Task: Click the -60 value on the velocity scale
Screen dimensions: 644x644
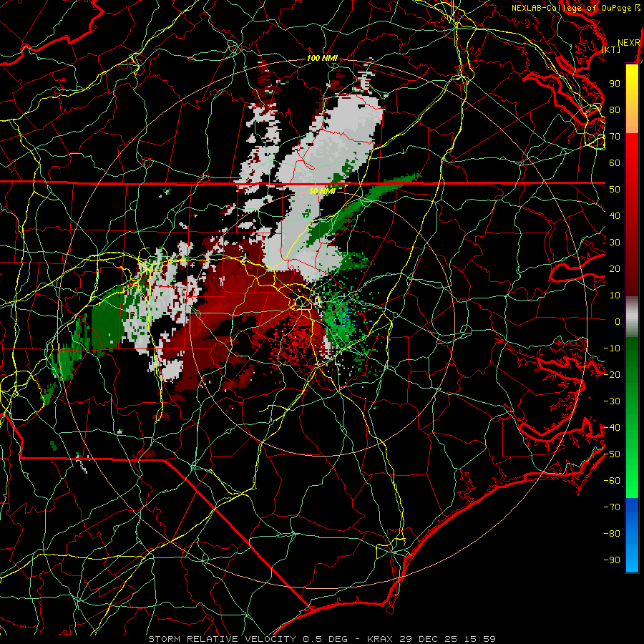Action: 612,481
